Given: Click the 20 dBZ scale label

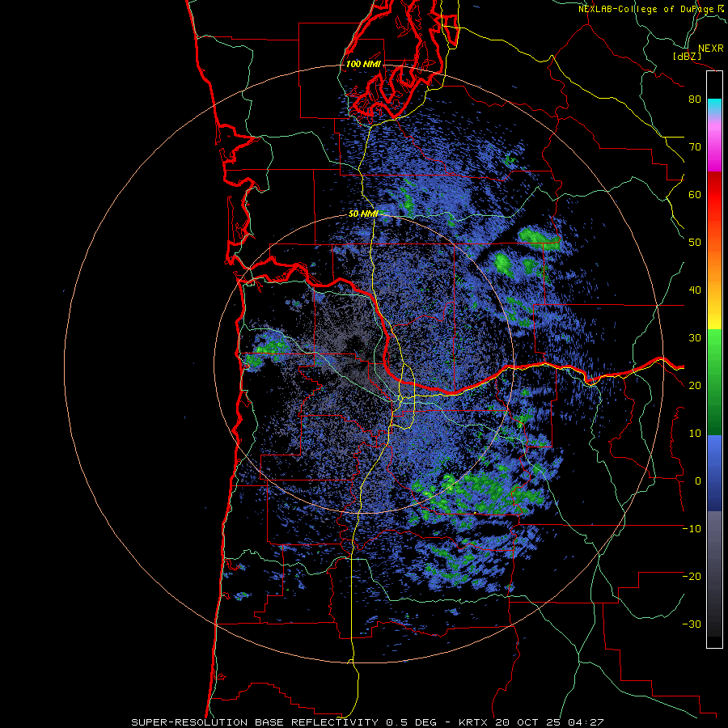Looking at the screenshot, I should pyautogui.click(x=695, y=386).
